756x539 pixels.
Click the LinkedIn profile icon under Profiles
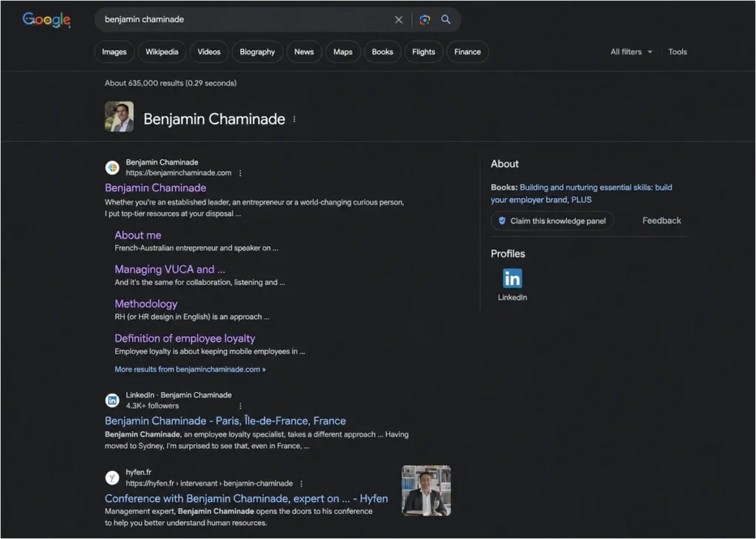(x=512, y=278)
